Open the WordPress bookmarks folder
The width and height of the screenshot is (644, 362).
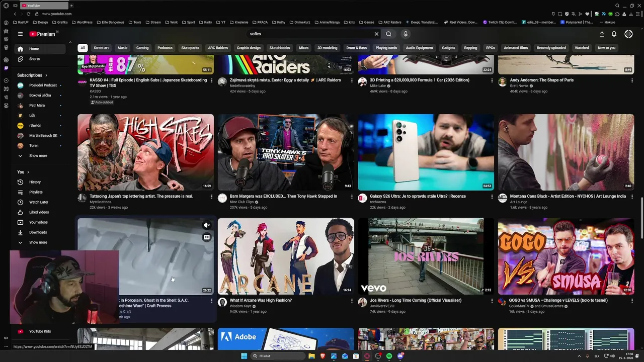coord(83,22)
